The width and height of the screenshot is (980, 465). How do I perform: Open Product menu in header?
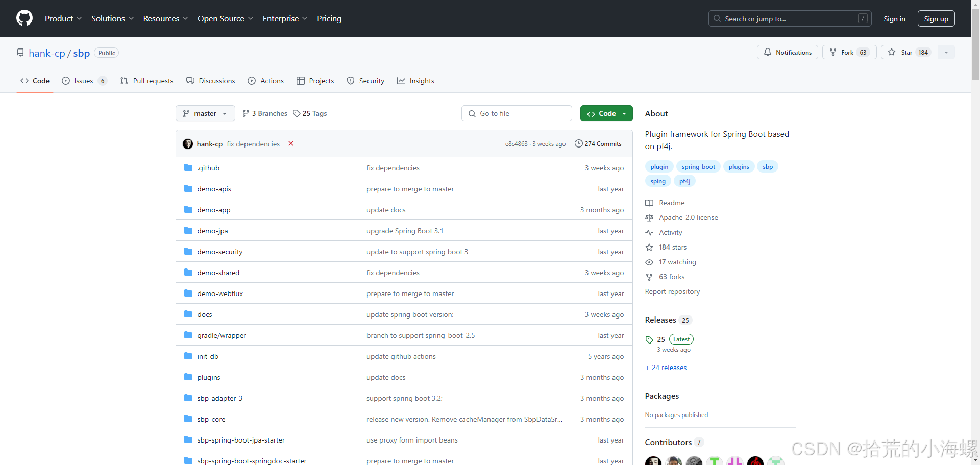pos(63,18)
